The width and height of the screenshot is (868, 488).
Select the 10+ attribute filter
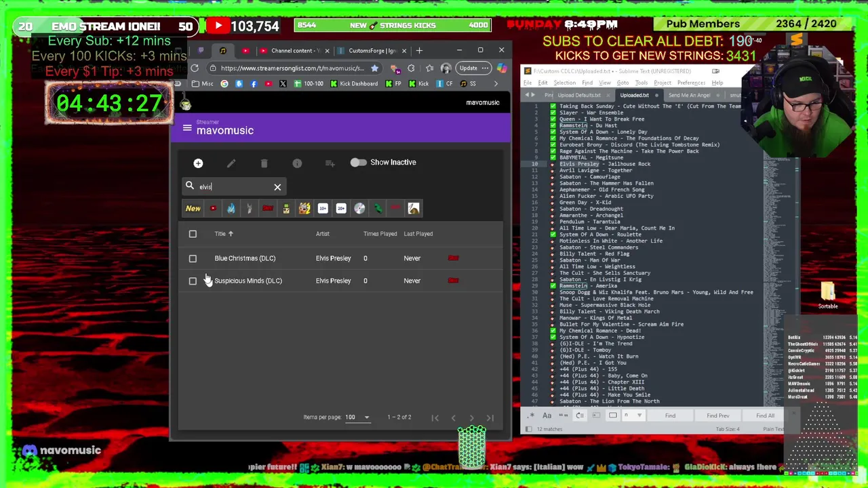[323, 208]
